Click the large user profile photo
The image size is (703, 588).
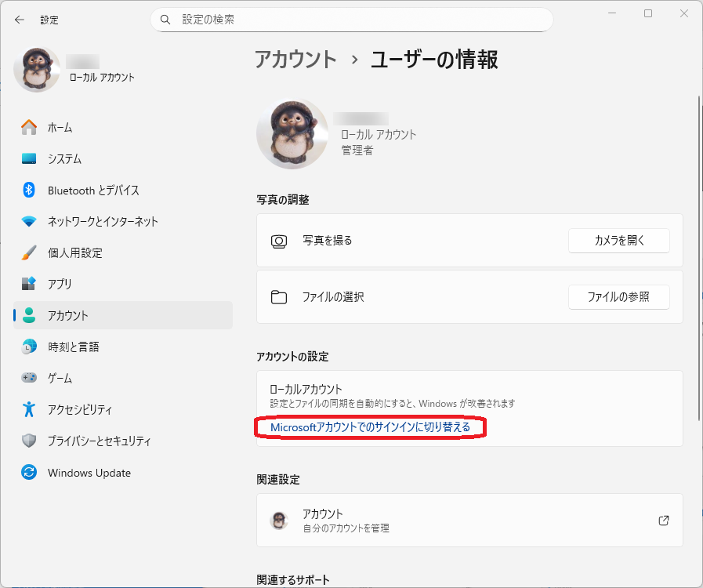coord(292,133)
